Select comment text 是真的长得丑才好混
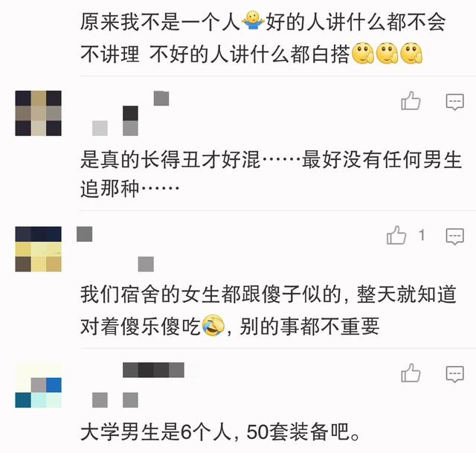The width and height of the screenshot is (476, 453). pyautogui.click(x=170, y=159)
